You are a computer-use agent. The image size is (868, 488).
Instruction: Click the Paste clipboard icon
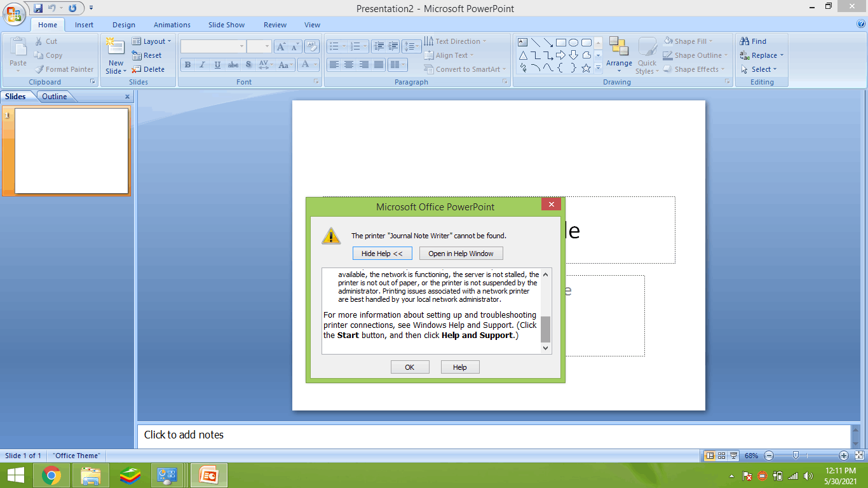[x=18, y=48]
